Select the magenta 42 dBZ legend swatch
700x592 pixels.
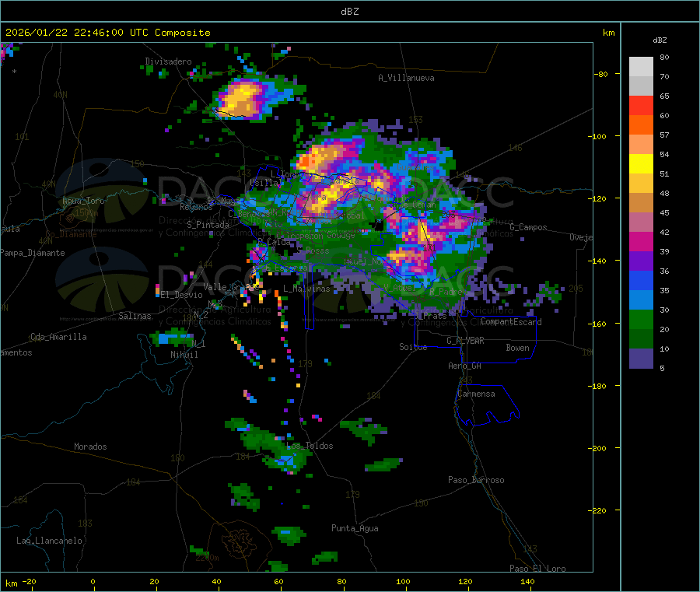[x=641, y=241]
